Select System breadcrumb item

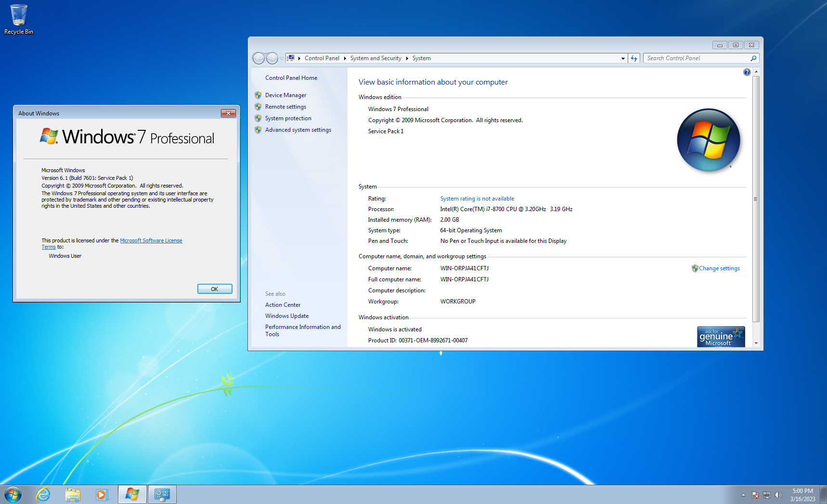pos(421,58)
